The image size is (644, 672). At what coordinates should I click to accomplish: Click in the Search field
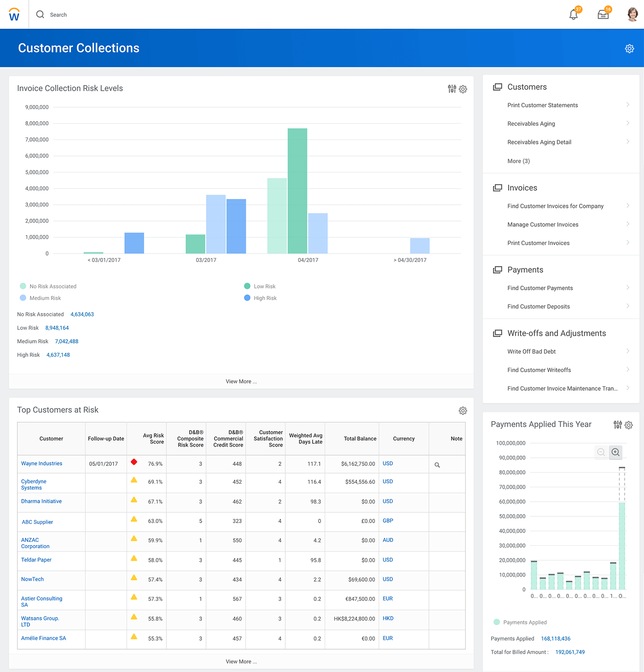pos(58,15)
